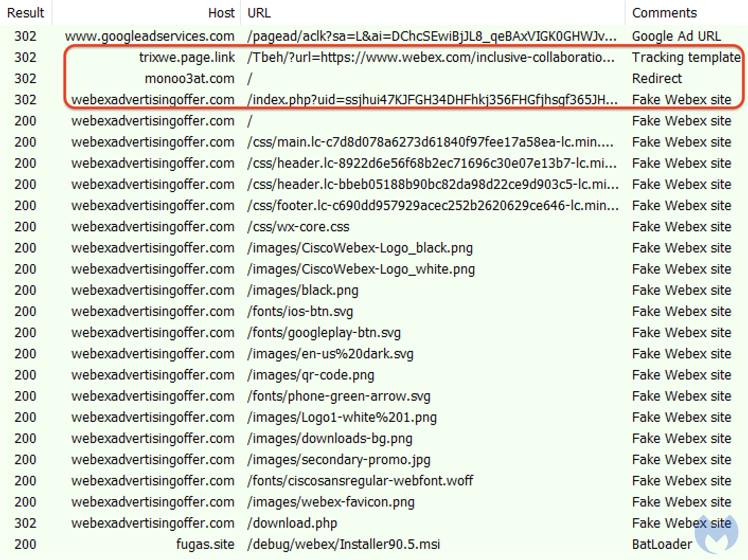Select the CiscoWebex-Logo_white.png request
Image resolution: width=748 pixels, height=560 pixels.
coord(361,269)
